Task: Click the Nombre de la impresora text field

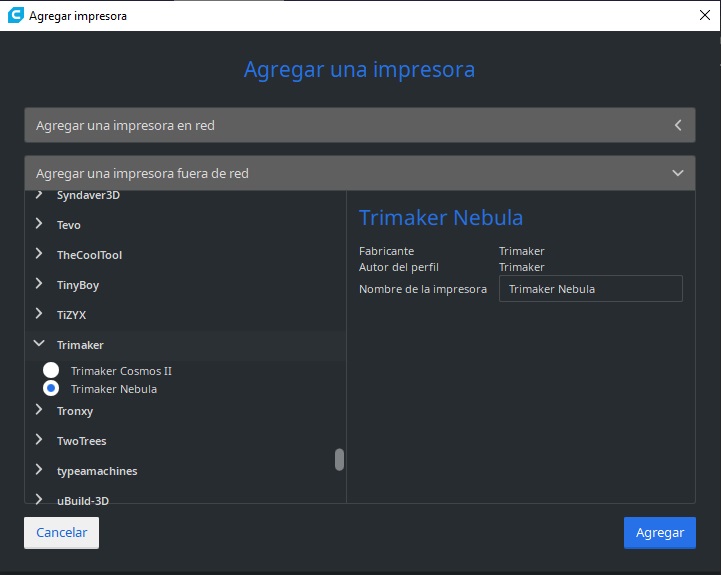Action: pos(590,289)
